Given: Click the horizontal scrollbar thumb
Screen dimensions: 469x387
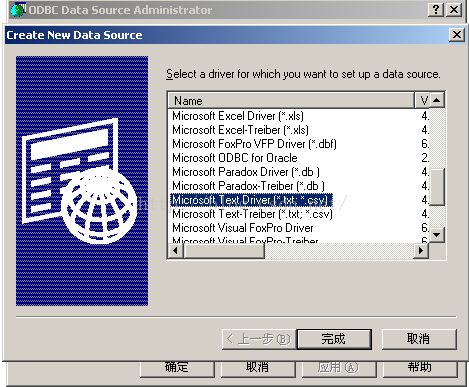Looking at the screenshot, I should [x=224, y=250].
